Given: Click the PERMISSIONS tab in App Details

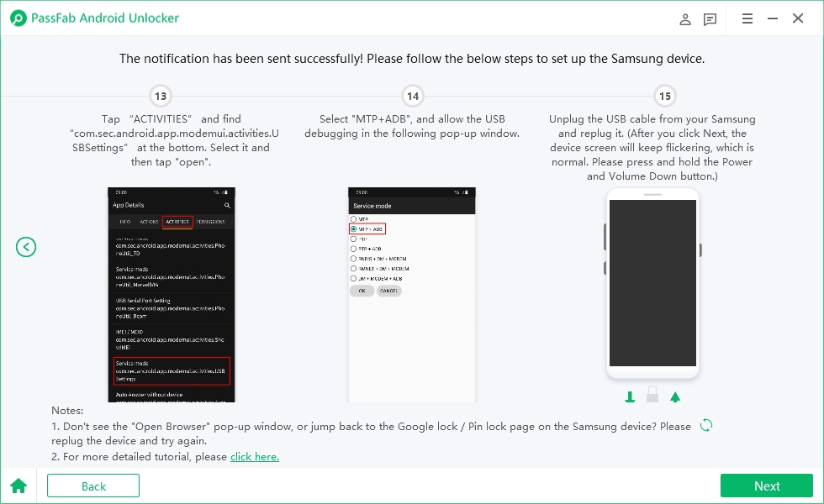Looking at the screenshot, I should pos(210,222).
